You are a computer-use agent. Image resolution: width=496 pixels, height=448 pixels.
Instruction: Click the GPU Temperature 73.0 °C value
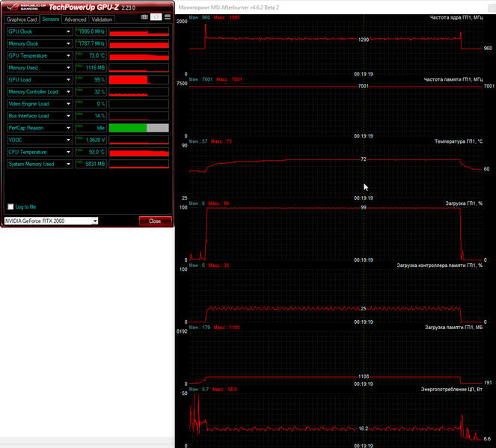click(x=91, y=55)
